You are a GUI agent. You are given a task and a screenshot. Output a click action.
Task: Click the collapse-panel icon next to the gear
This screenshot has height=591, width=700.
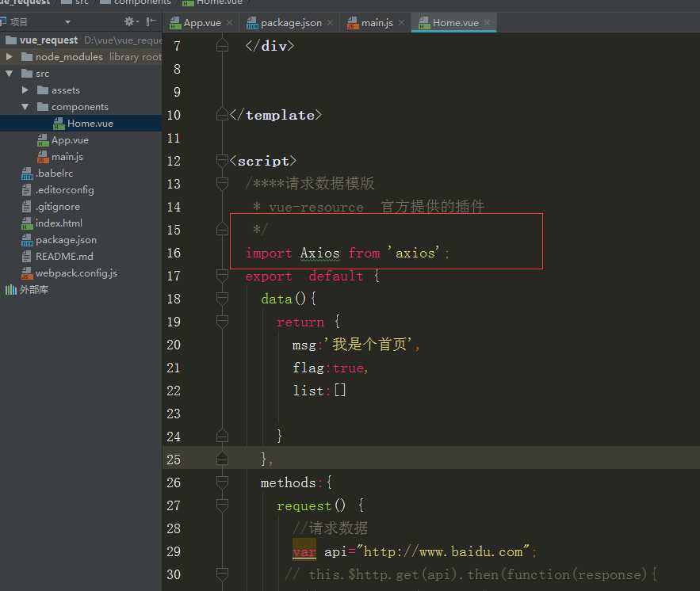151,21
